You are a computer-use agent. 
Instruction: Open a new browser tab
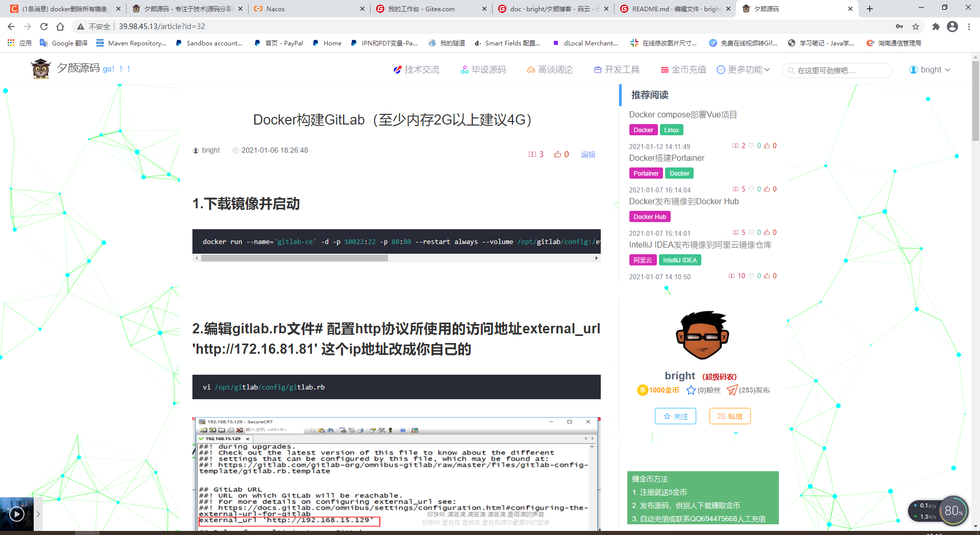pos(870,9)
